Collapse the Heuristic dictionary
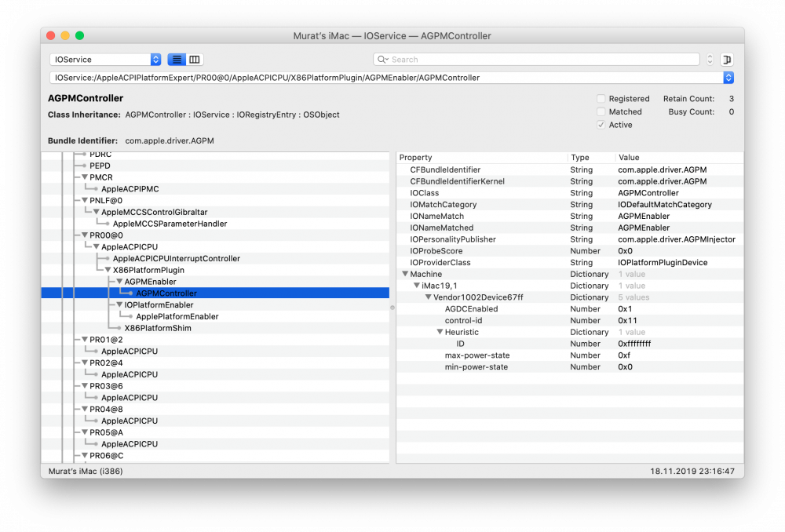 click(x=440, y=332)
